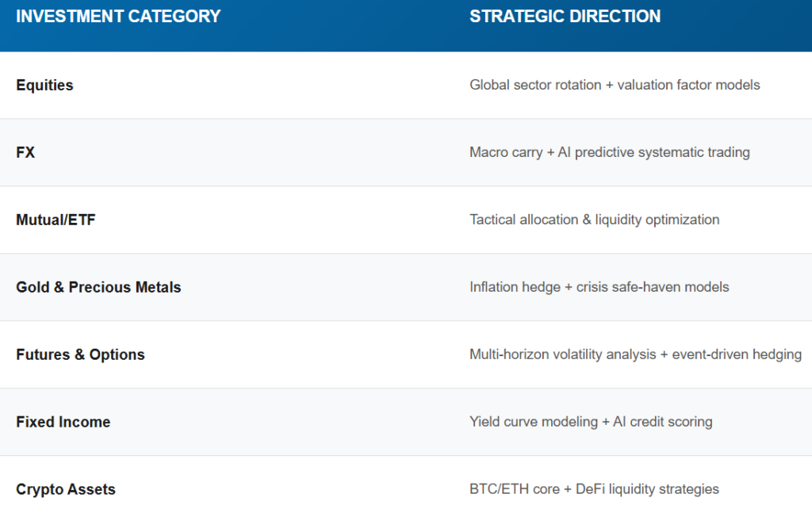The image size is (812, 513).
Task: Click the 'Macro carry' text
Action: 506,152
